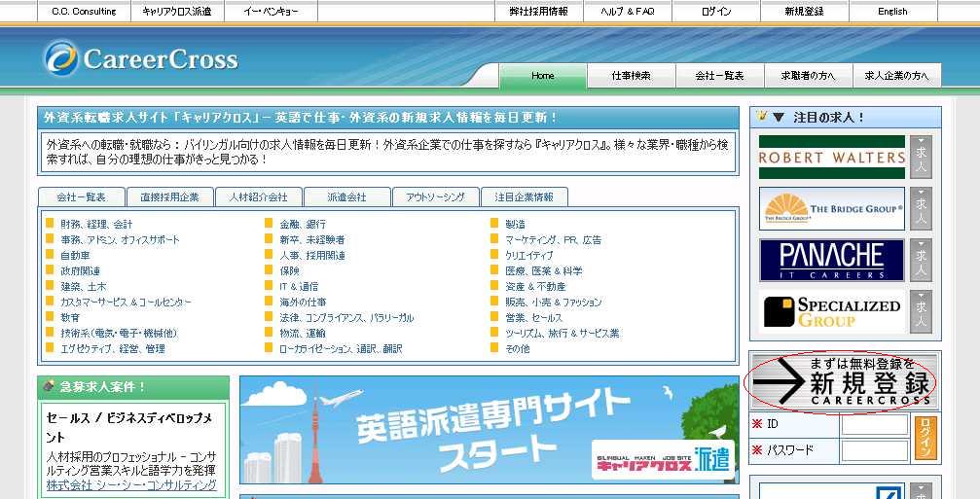This screenshot has height=499, width=980.
Task: Click 求人 button beside Specialized Group
Action: 921,311
